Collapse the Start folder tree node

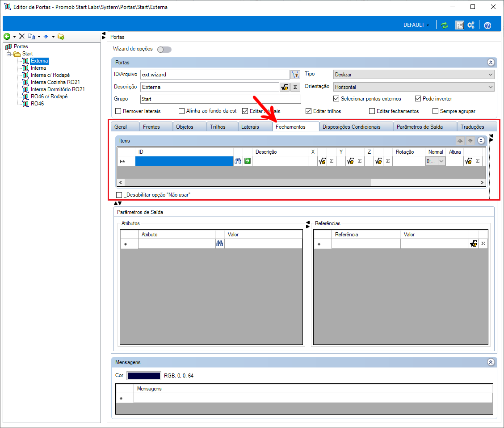pos(9,54)
